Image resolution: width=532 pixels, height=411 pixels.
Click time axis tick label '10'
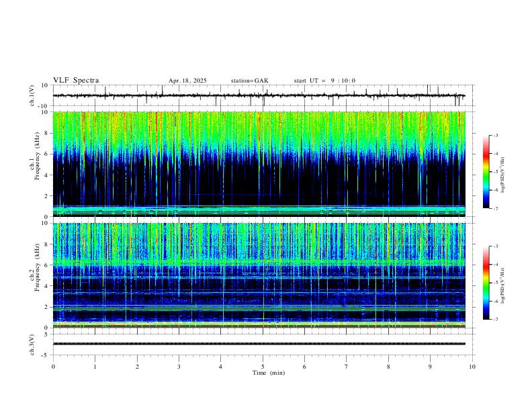[x=472, y=367]
